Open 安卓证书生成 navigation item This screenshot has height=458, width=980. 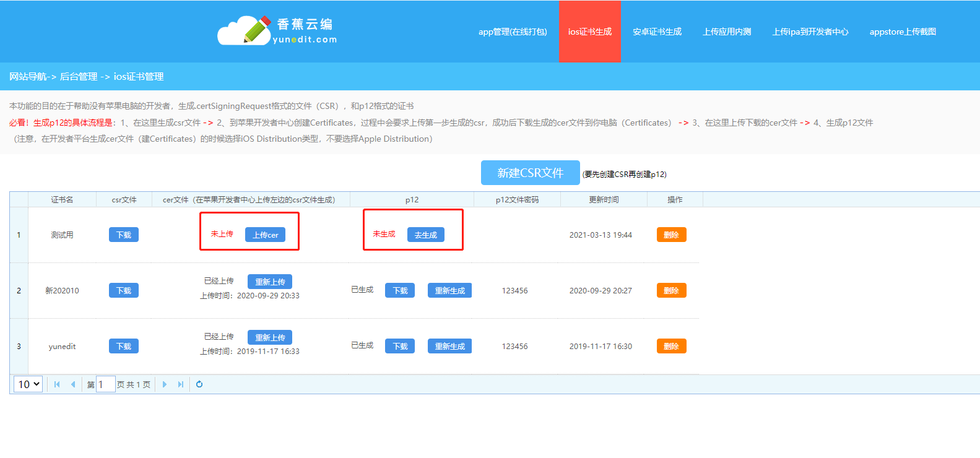(x=657, y=32)
